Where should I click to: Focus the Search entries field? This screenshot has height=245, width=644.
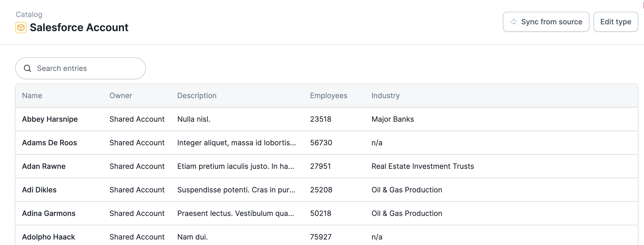pos(86,68)
